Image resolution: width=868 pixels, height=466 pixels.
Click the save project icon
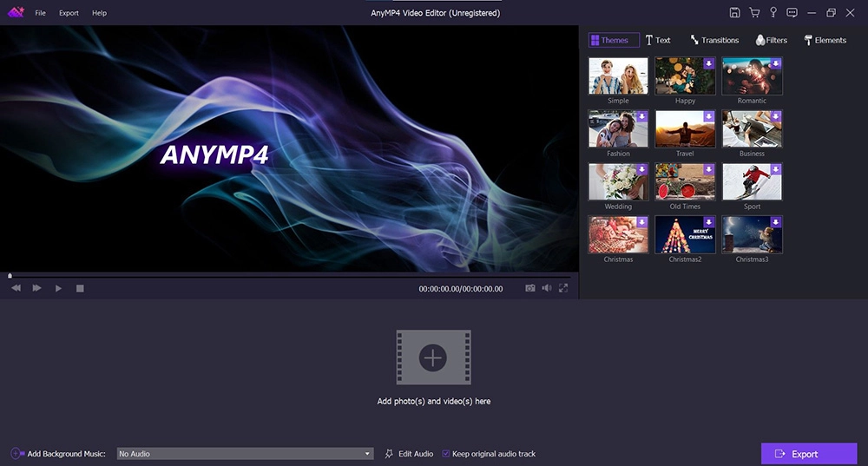click(x=734, y=13)
